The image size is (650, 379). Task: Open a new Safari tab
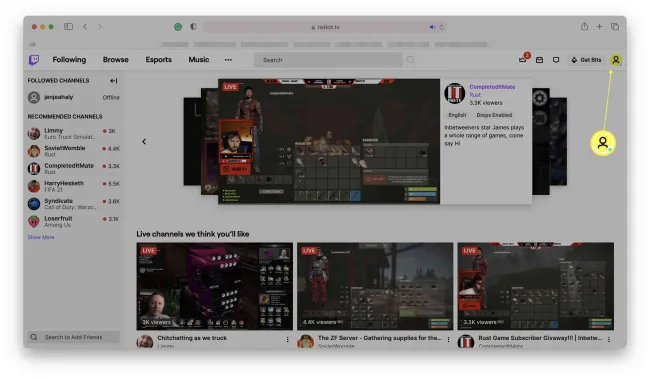[599, 27]
